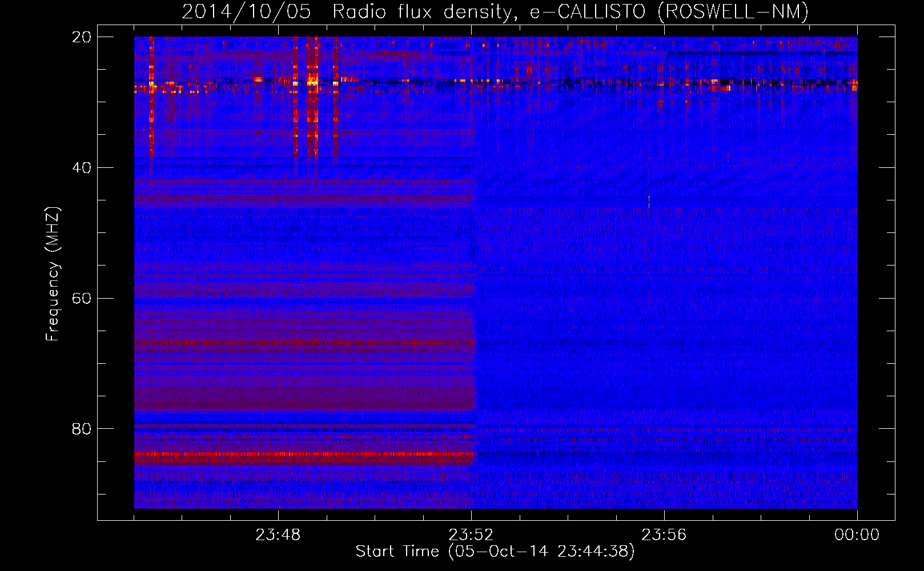This screenshot has width=924, height=571.
Task: Click the '23:52' time tick label
Action: click(x=471, y=535)
